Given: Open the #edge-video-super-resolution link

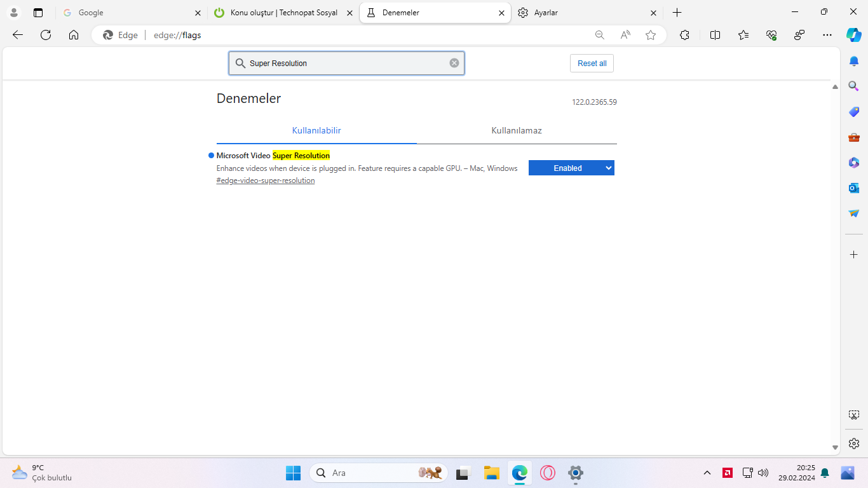Looking at the screenshot, I should pos(266,180).
